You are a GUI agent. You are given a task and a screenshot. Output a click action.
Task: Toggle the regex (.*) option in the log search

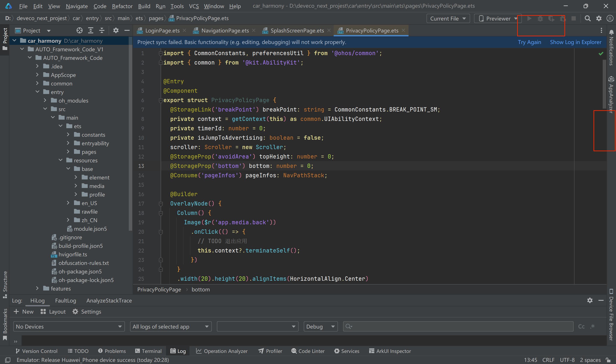592,326
